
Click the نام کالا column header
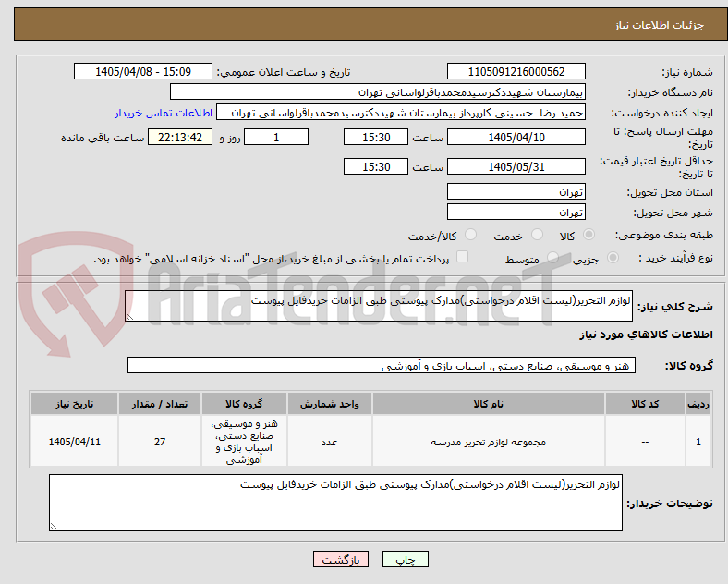[489, 404]
